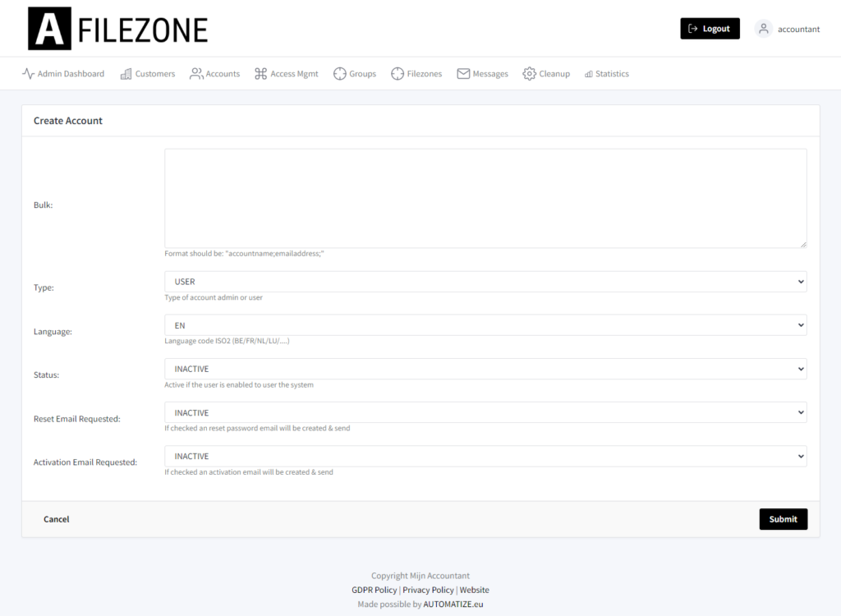
Task: Click the Logout button
Action: tap(710, 29)
